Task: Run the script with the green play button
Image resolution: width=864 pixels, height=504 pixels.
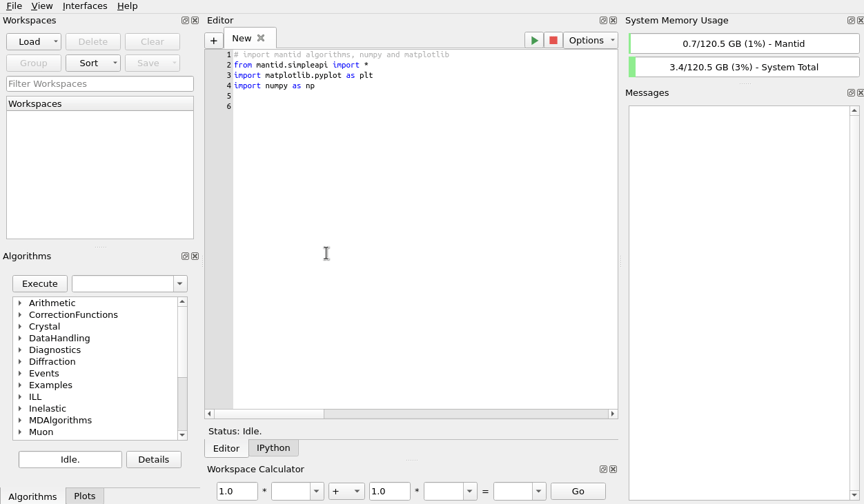Action: (534, 41)
